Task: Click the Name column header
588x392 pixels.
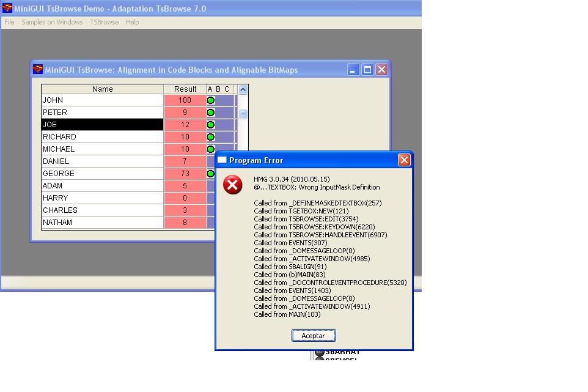Action: pos(102,89)
